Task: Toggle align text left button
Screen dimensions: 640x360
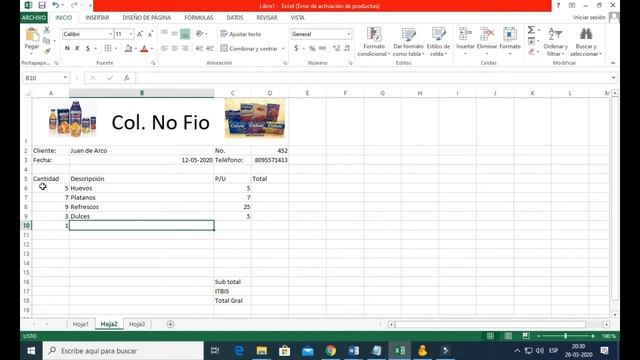Action: click(x=164, y=49)
